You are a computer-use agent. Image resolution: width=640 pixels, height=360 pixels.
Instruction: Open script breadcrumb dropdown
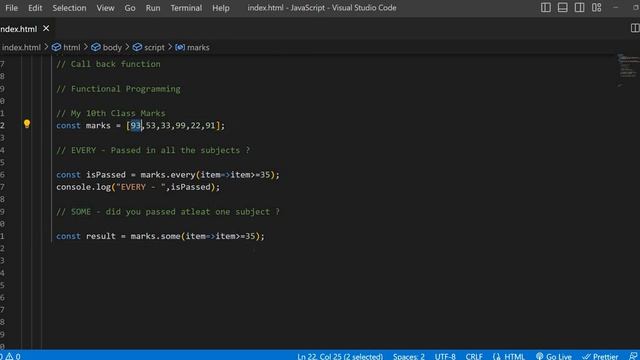pyautogui.click(x=154, y=47)
